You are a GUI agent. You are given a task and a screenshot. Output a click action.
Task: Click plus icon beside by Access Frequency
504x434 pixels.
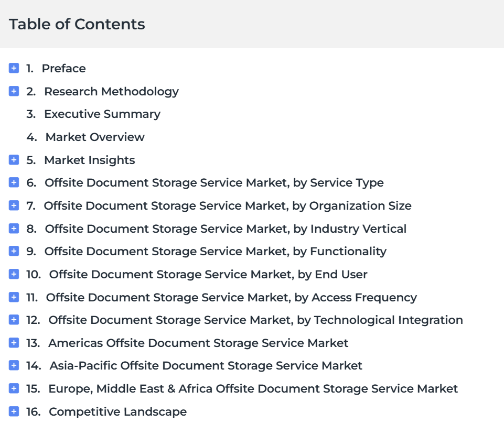coord(14,297)
